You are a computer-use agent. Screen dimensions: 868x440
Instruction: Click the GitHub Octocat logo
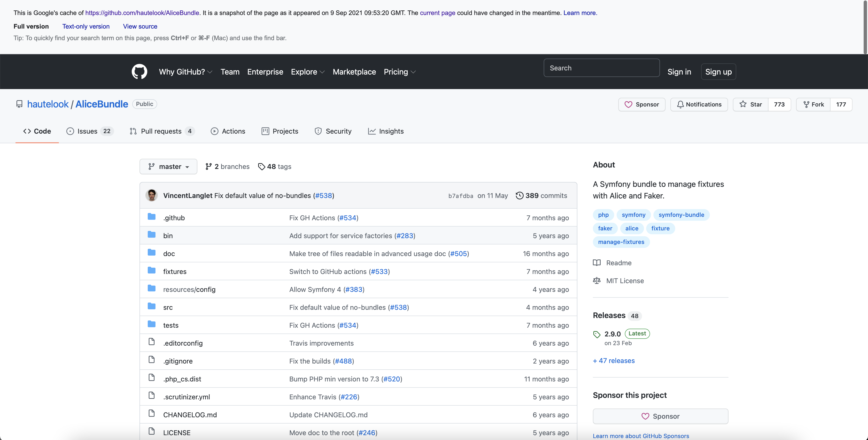139,72
